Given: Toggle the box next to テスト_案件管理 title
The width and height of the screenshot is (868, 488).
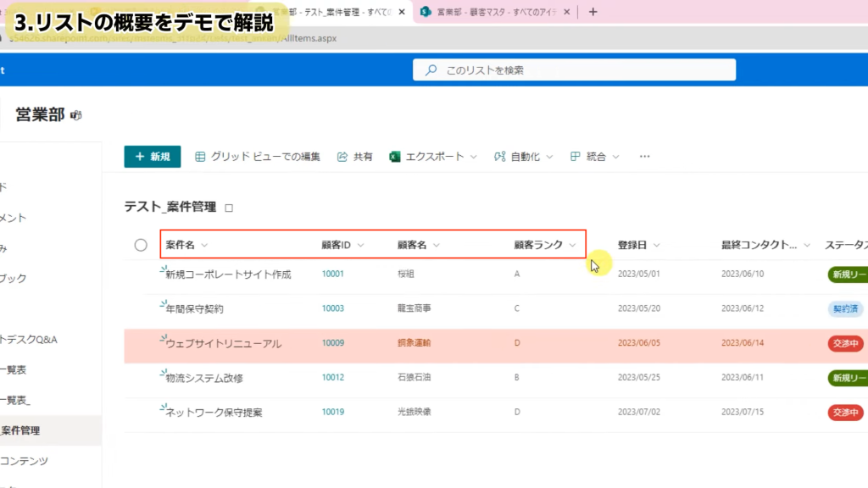Looking at the screenshot, I should pos(229,208).
